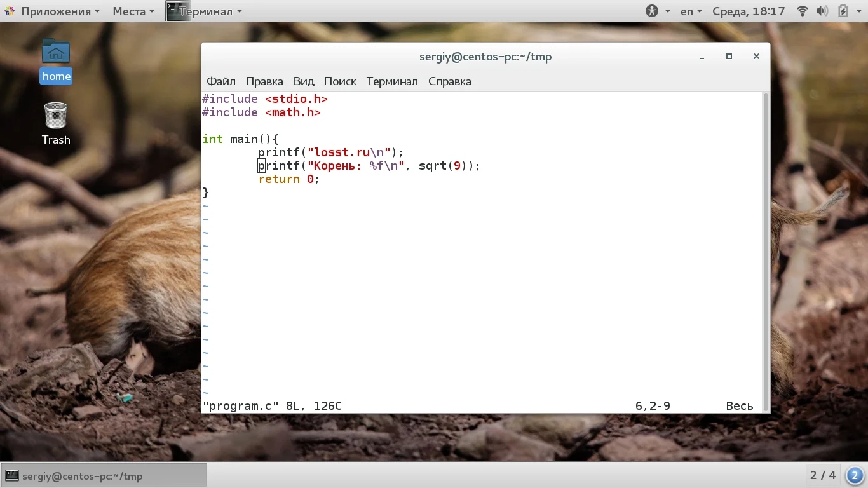
Task: Click the notification counter badge showing 2
Action: (855, 475)
